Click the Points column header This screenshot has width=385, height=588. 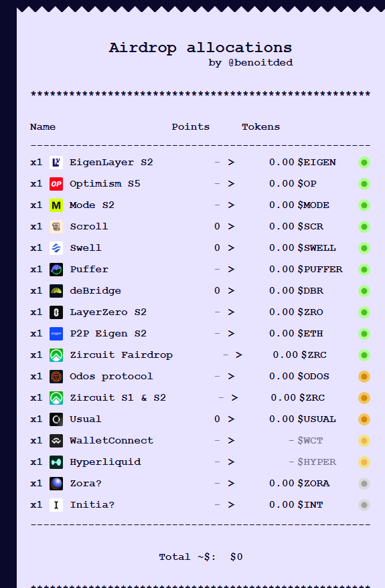[191, 126]
